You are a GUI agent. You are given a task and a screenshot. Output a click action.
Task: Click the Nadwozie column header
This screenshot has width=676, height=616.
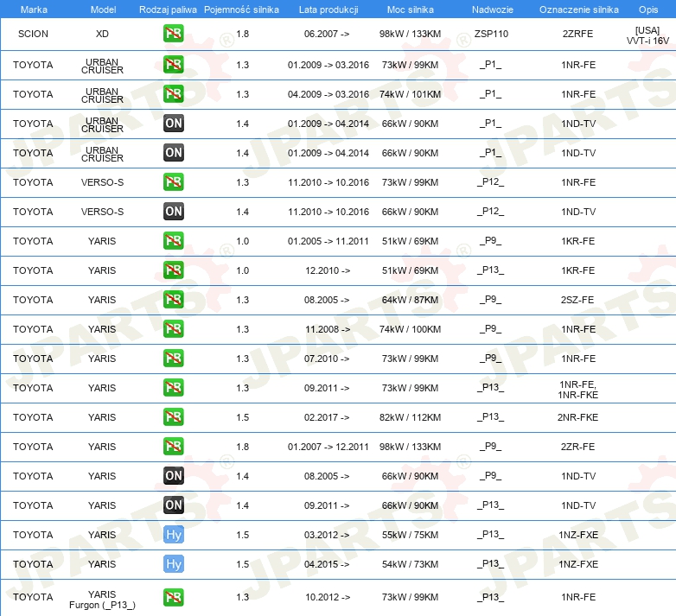[493, 10]
